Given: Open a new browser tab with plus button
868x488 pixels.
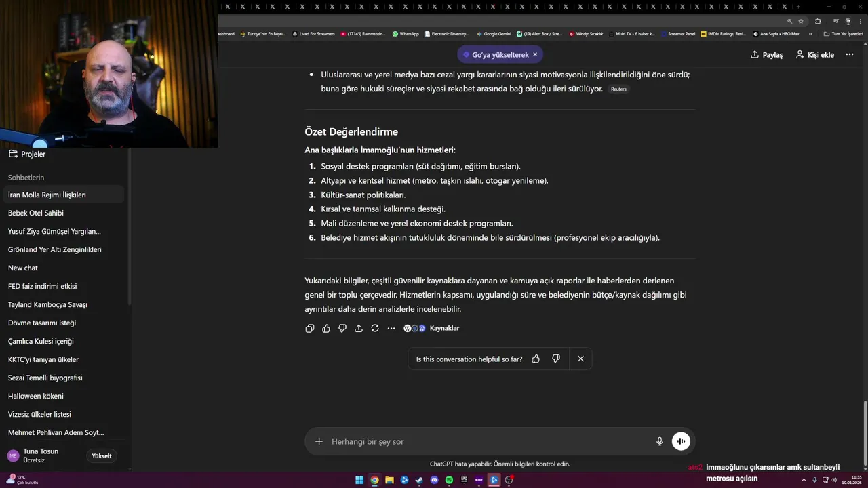Looking at the screenshot, I should [x=798, y=7].
